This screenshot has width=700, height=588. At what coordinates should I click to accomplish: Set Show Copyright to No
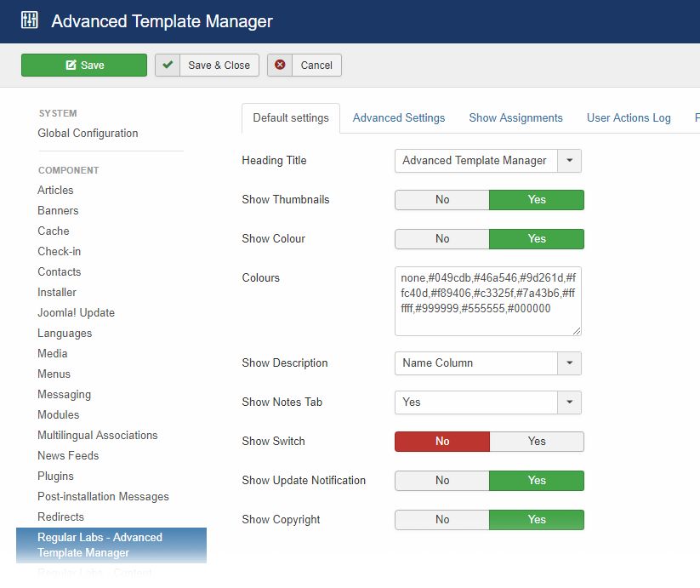(442, 520)
